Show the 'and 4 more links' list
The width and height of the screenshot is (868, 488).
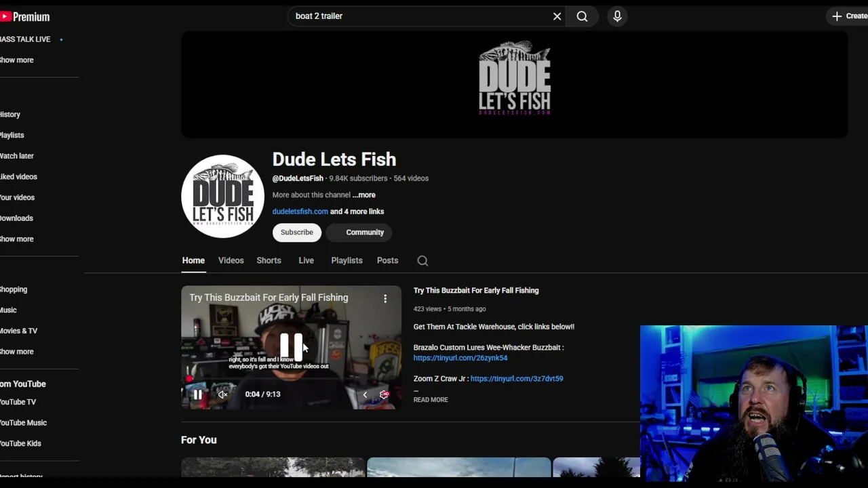tap(357, 211)
